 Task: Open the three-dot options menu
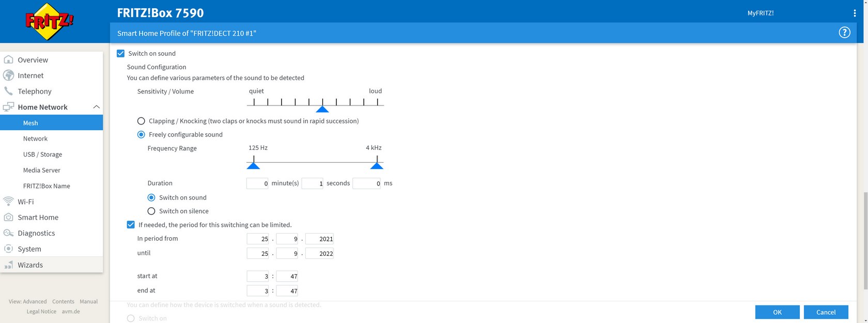pos(855,13)
